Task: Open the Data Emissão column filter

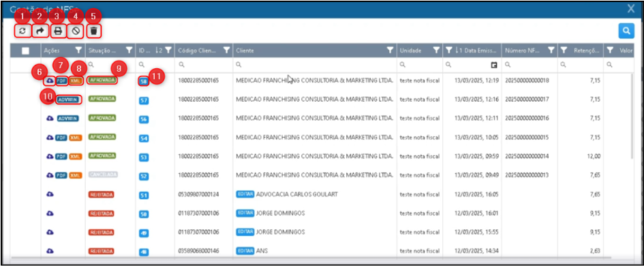Action: (449, 50)
